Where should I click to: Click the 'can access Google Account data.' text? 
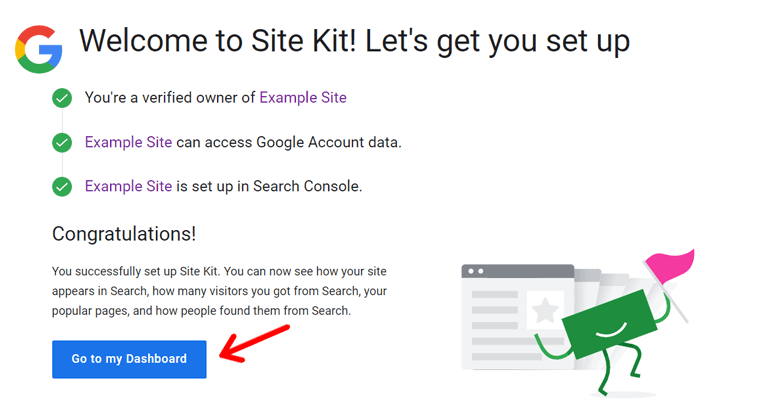pyautogui.click(x=289, y=142)
